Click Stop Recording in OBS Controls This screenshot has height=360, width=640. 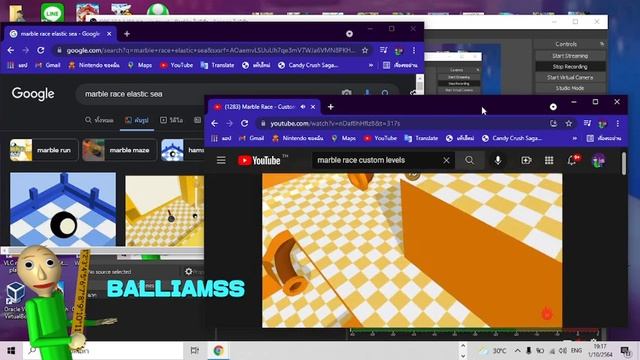(570, 67)
